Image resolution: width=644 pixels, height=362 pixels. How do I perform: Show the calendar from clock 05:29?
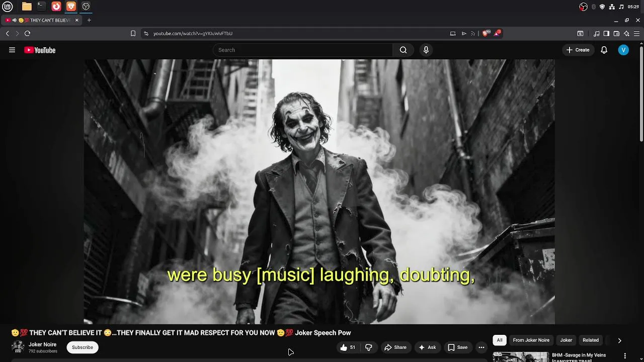(633, 7)
